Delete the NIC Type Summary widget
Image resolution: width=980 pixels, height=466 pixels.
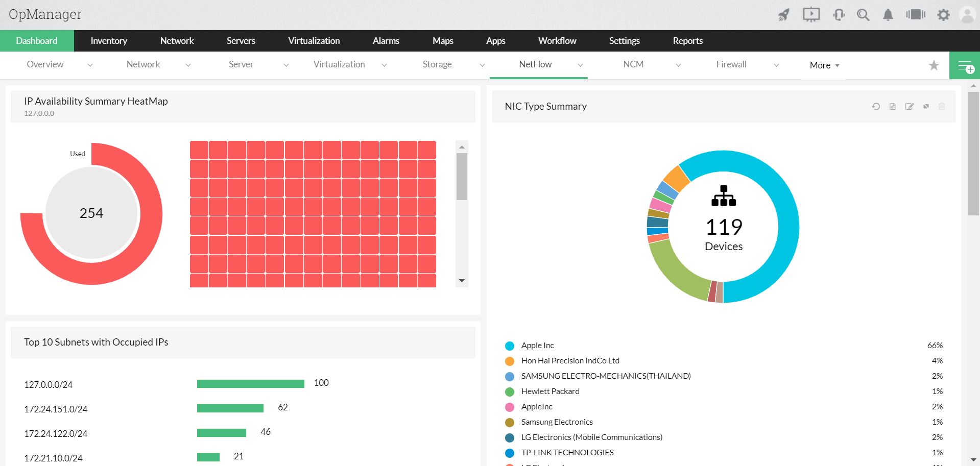tap(942, 106)
